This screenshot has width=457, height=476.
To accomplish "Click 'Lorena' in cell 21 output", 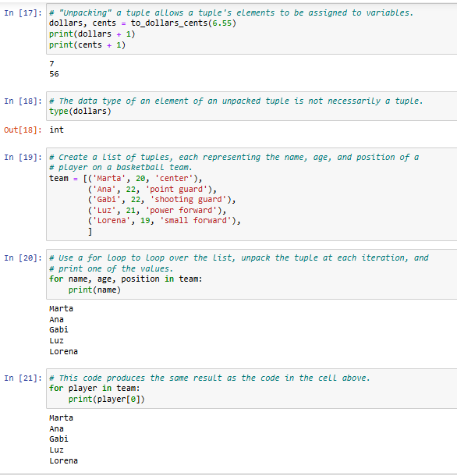I will pyautogui.click(x=63, y=461).
